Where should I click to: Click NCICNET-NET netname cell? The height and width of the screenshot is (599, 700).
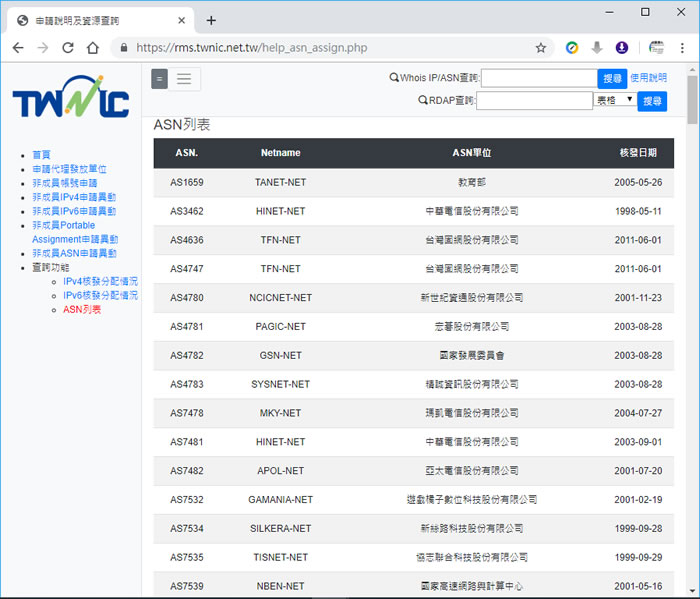click(x=280, y=298)
